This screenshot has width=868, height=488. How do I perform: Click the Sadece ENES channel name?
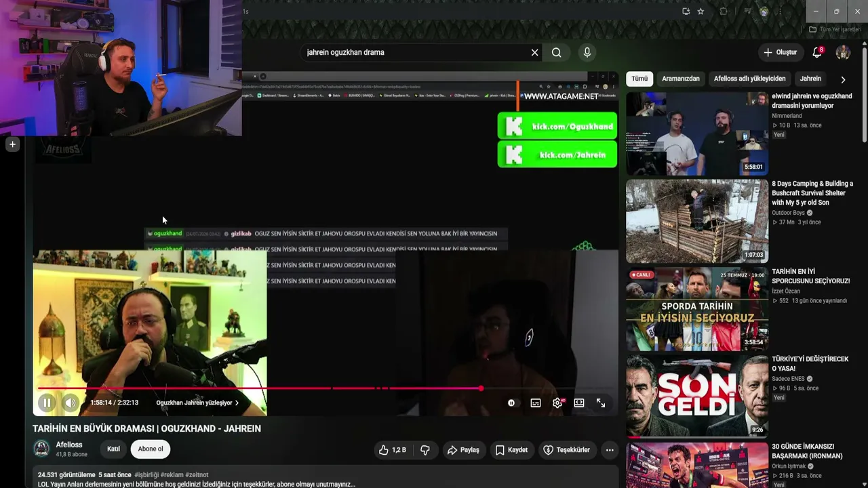(788, 379)
